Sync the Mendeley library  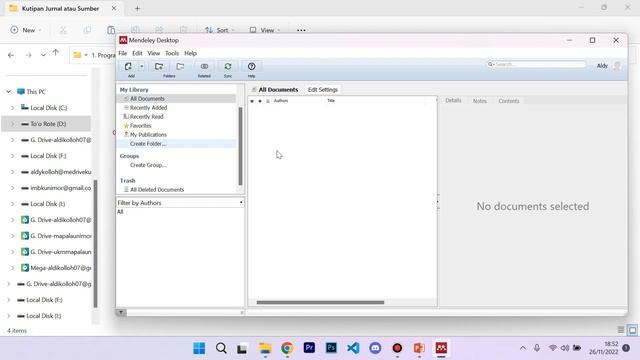point(228,67)
